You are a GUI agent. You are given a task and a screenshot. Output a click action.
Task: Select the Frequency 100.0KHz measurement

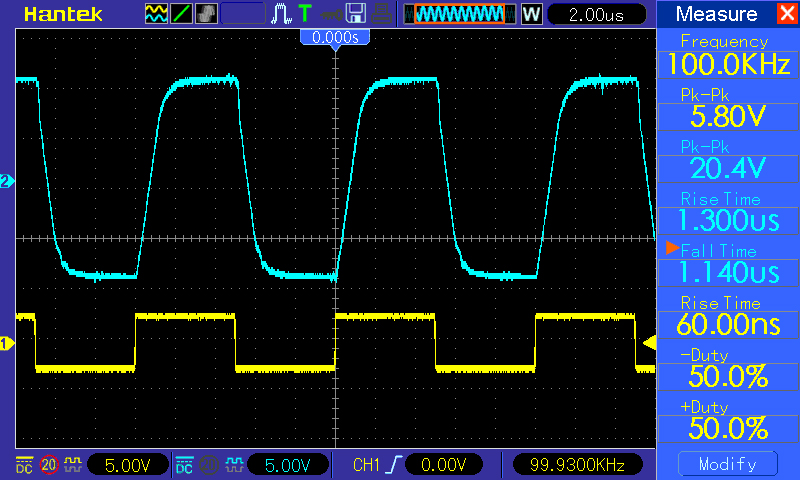coord(728,56)
